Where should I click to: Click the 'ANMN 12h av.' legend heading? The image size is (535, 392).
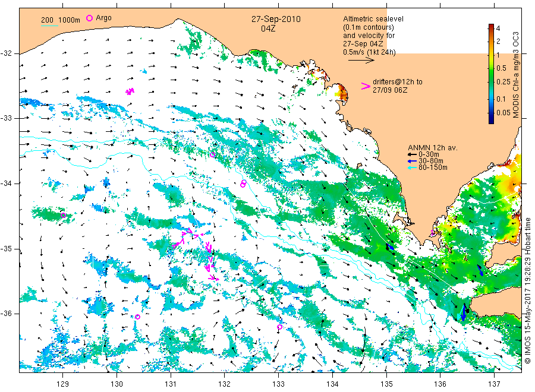433,148
